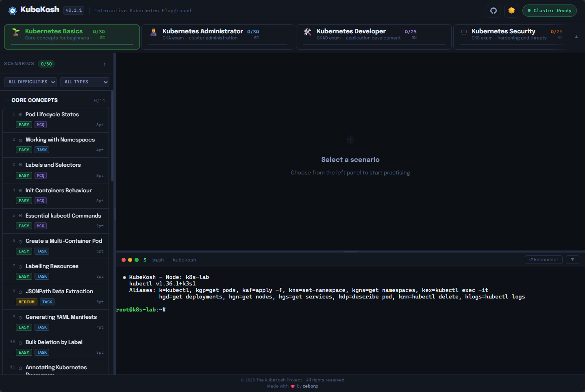The width and height of the screenshot is (585, 392).
Task: Open the Labels and Selectors scenario
Action: [x=56, y=170]
